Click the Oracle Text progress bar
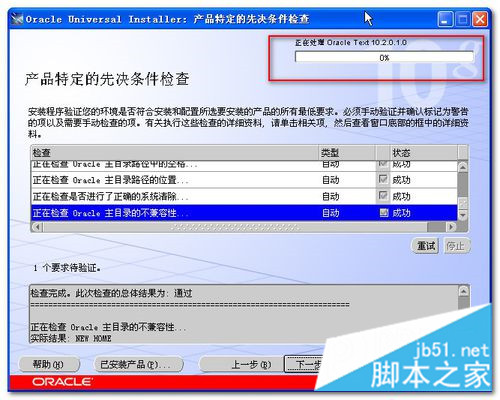This screenshot has width=500, height=400. 384,57
